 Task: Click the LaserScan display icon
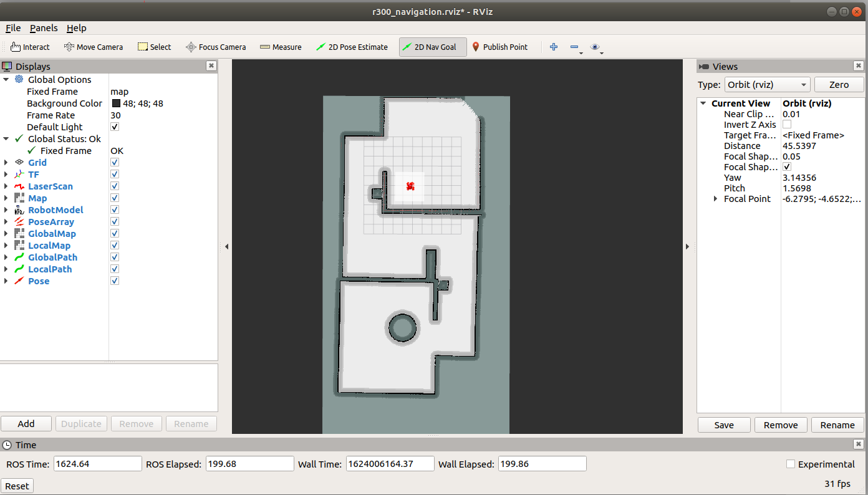[x=19, y=186]
